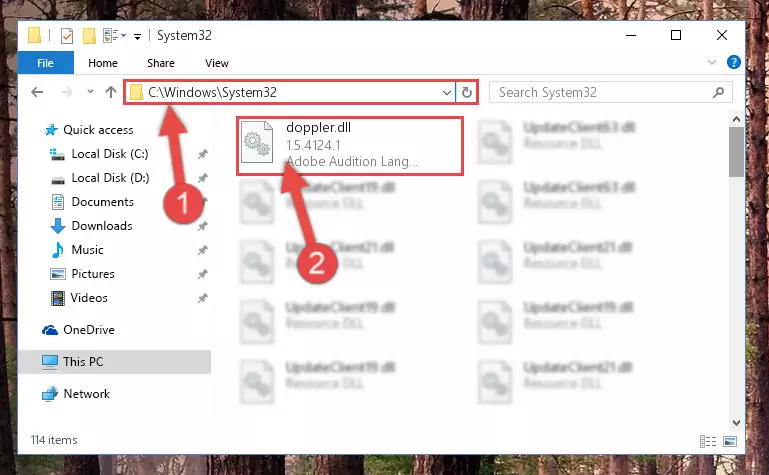Open Windows Explorer help

tap(734, 62)
